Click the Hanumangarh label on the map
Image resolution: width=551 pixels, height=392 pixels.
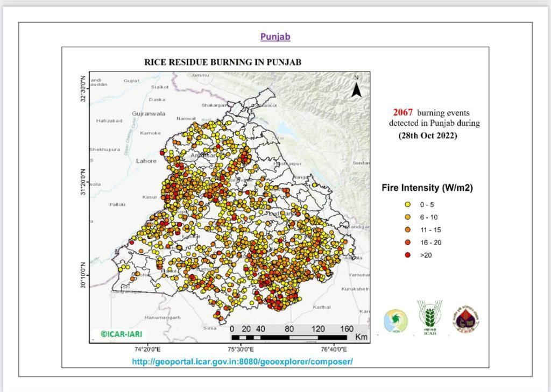point(162,318)
